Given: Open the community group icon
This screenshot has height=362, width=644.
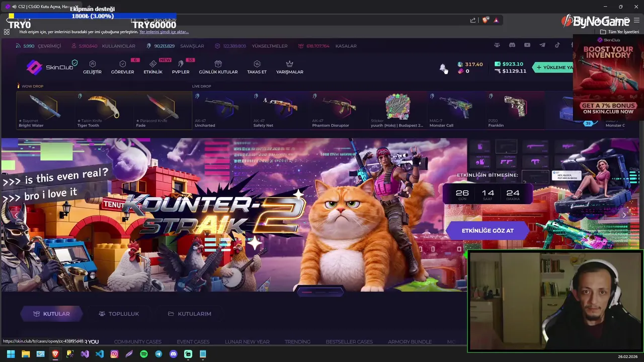Looking at the screenshot, I should pos(497,45).
